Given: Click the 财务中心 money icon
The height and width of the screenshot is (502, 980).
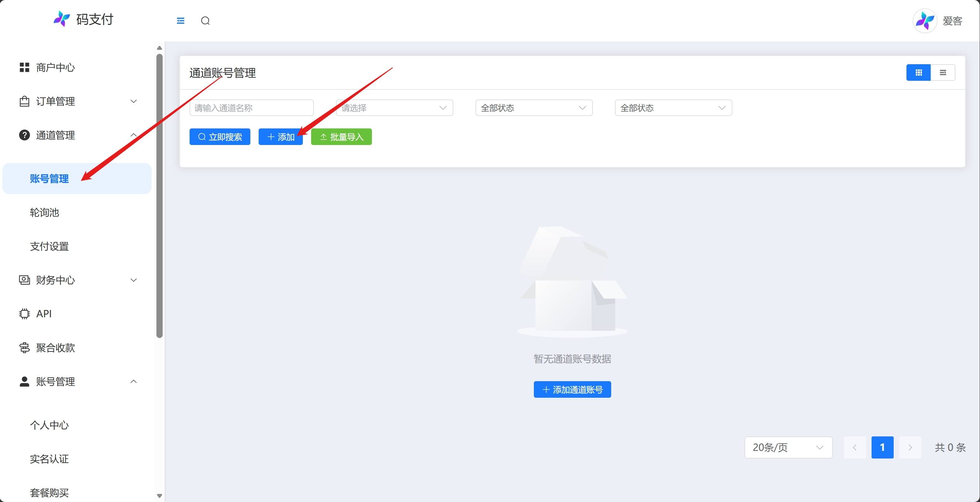Looking at the screenshot, I should [25, 280].
